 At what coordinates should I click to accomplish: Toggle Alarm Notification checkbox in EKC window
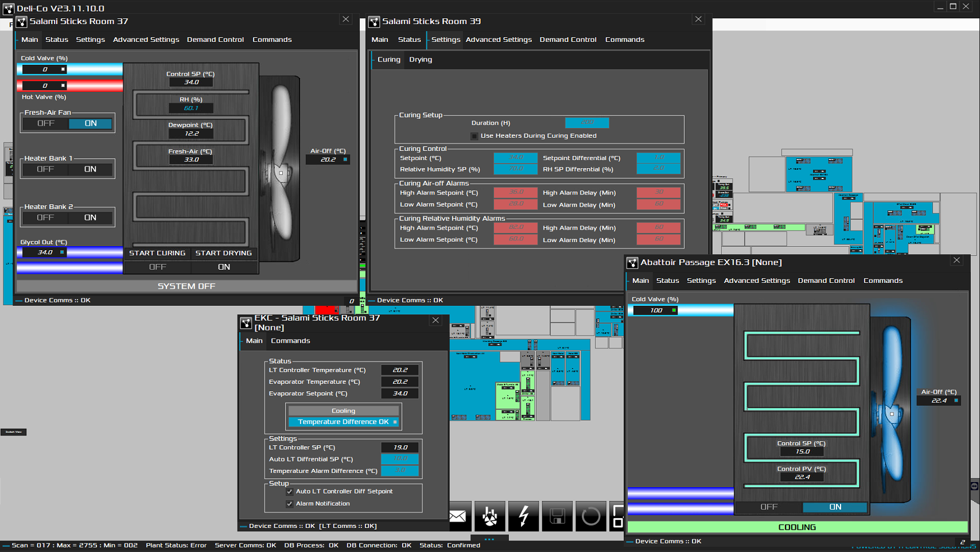[289, 504]
